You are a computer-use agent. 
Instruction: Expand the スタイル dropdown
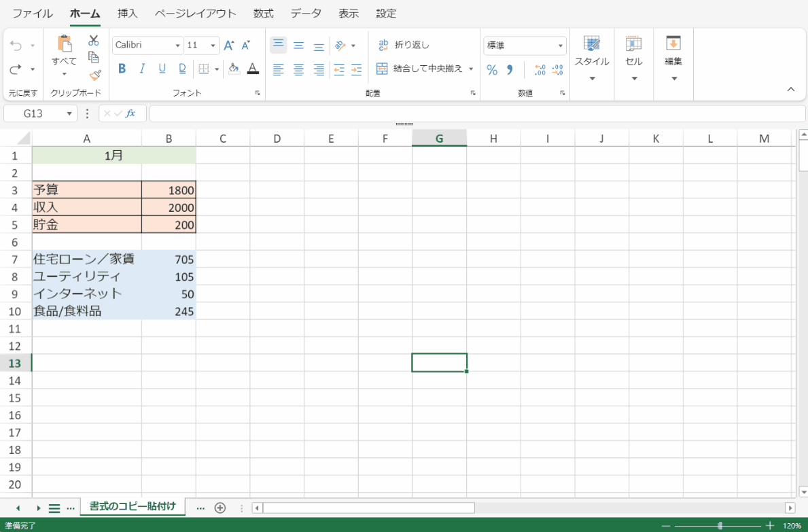click(592, 78)
